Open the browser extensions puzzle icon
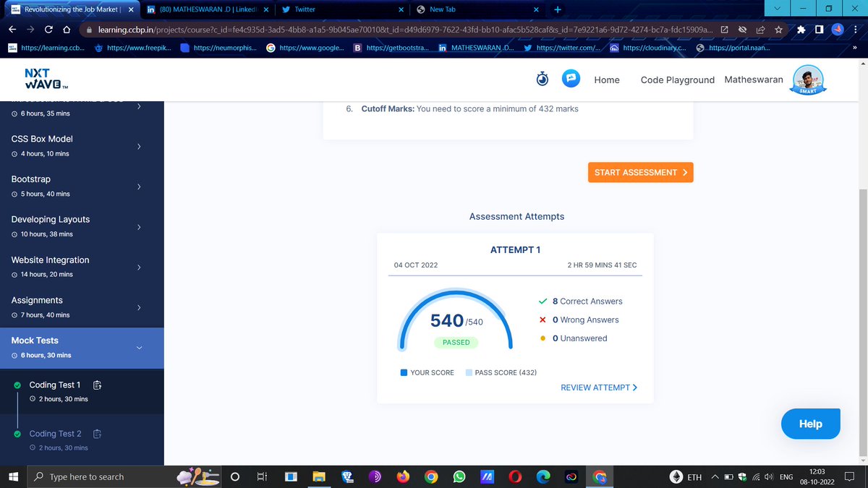The height and width of the screenshot is (488, 868). (801, 30)
